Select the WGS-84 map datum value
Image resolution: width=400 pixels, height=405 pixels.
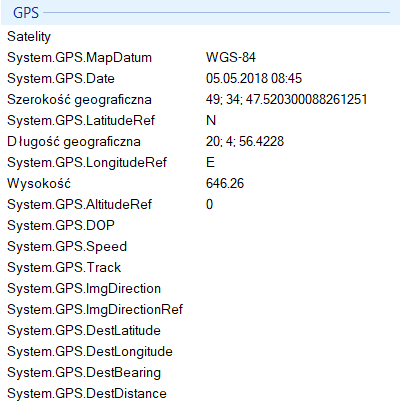231,57
